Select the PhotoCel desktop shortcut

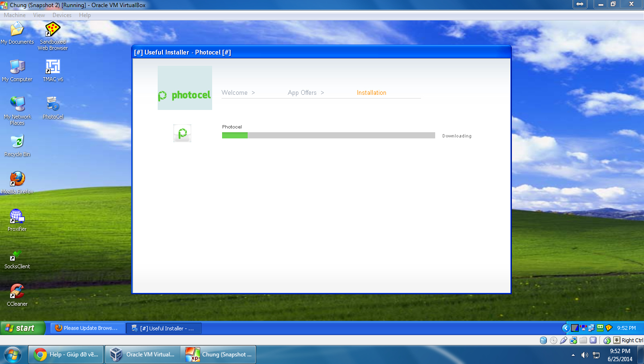[x=53, y=108]
